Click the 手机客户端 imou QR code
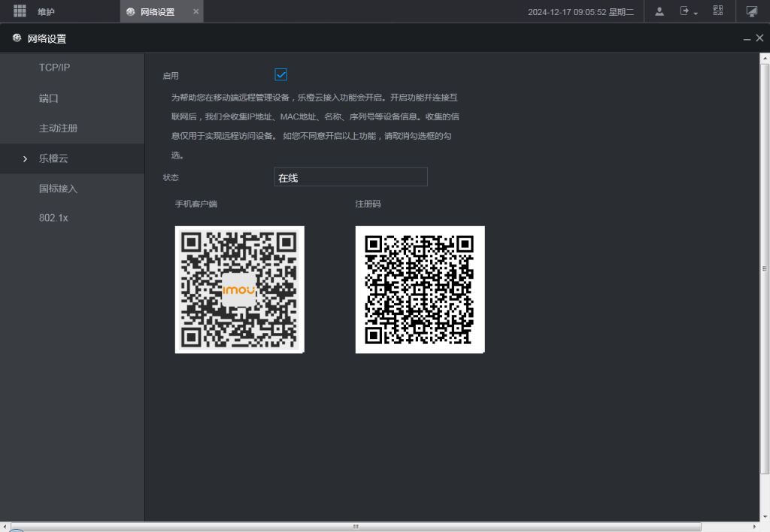The height and width of the screenshot is (532, 770). 239,289
